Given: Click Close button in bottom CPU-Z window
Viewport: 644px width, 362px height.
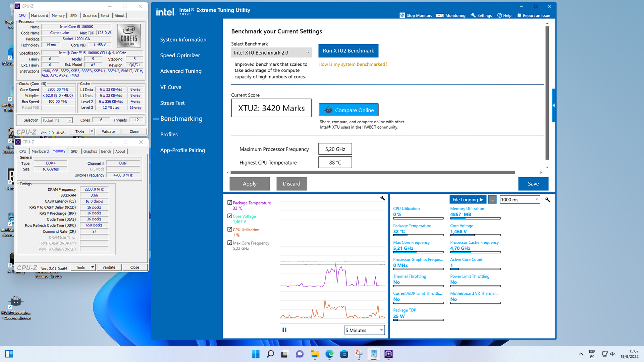Looking at the screenshot, I should click(135, 267).
